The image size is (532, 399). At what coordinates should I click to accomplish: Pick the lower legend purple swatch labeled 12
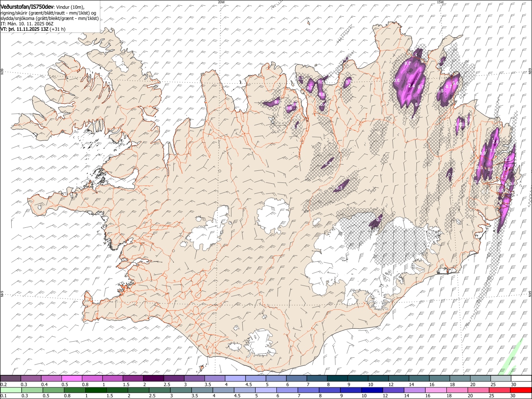393,390
